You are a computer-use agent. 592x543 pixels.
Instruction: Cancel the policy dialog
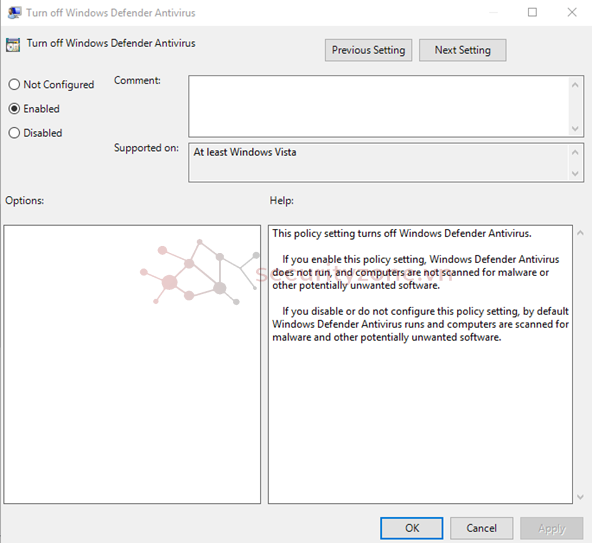[x=481, y=528]
